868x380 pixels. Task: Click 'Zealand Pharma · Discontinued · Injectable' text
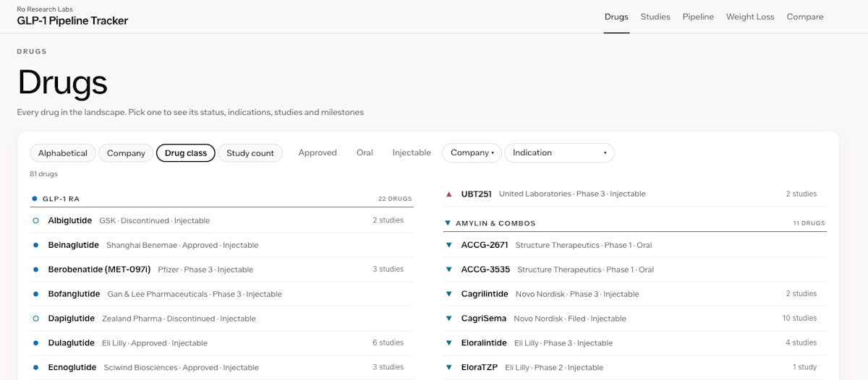point(179,319)
